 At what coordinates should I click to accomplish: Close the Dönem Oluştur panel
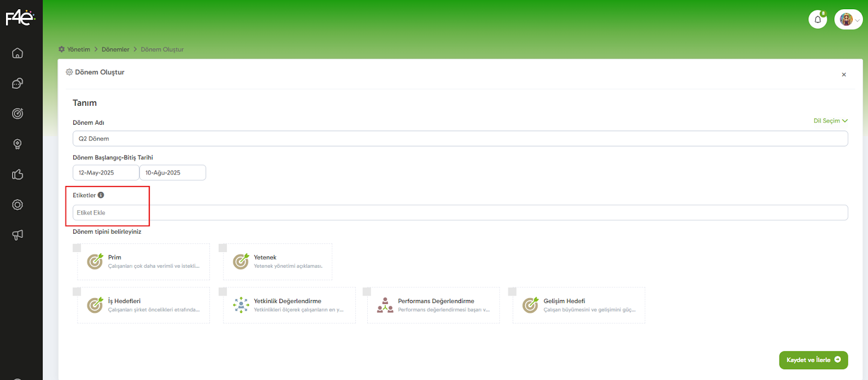pyautogui.click(x=844, y=75)
